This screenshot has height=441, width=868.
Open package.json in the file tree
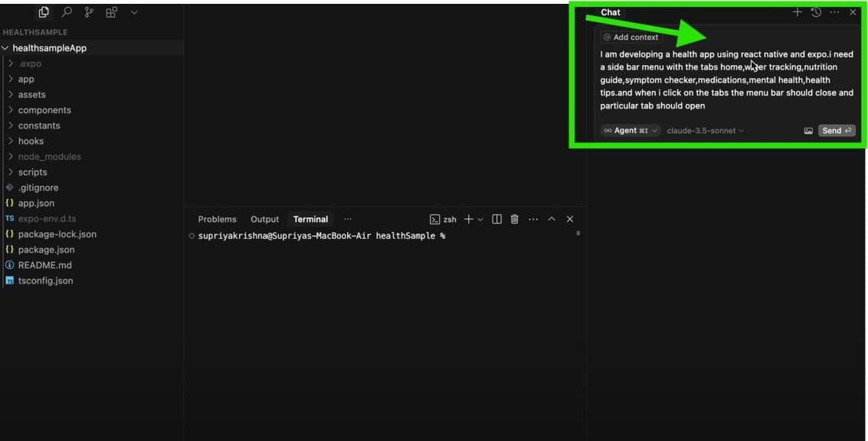(46, 250)
